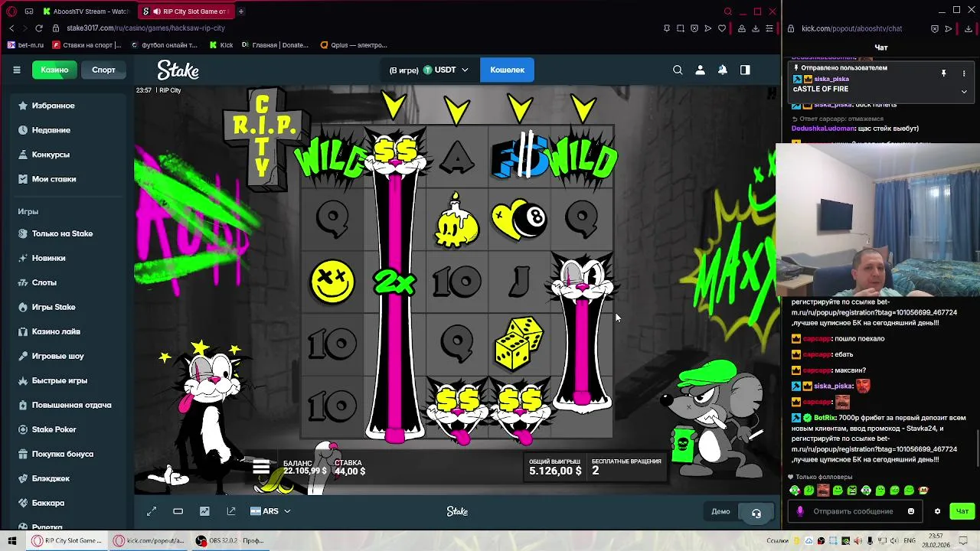Open Windows Start button
This screenshot has width=980, height=551.
11,540
